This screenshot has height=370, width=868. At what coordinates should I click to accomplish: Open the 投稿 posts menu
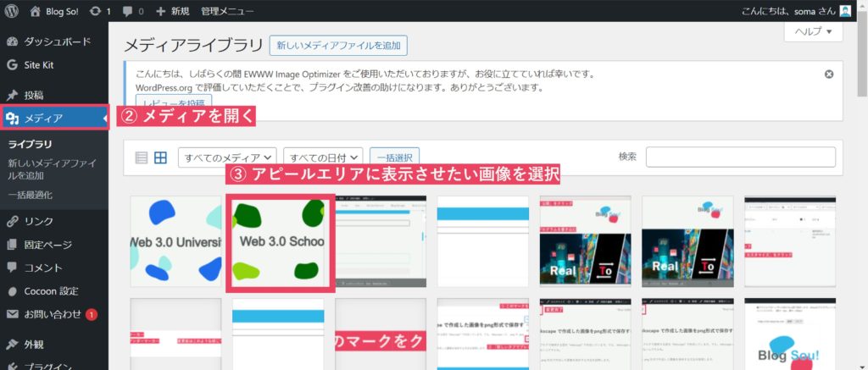[34, 95]
